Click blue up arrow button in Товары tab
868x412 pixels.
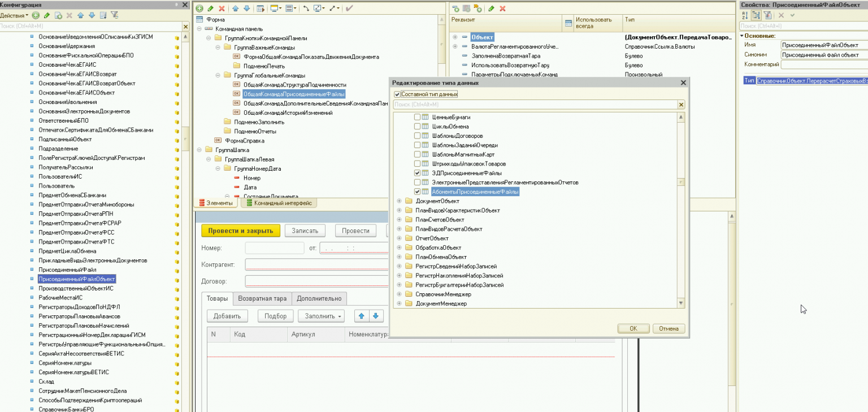tap(362, 315)
